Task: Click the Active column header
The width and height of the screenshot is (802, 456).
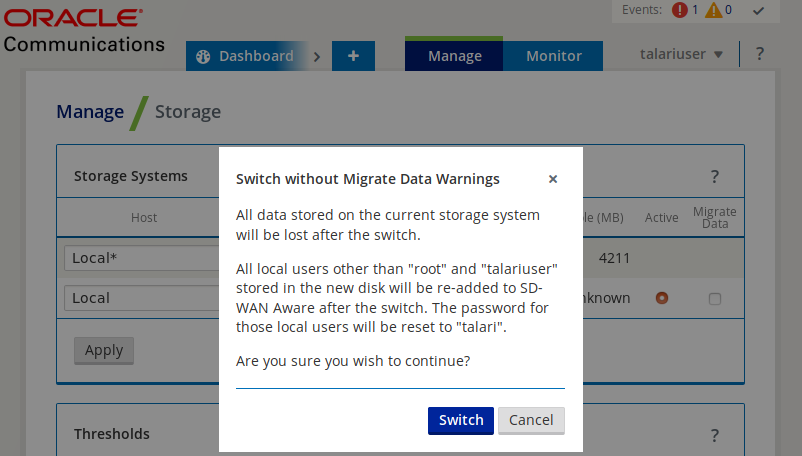Action: tap(661, 218)
